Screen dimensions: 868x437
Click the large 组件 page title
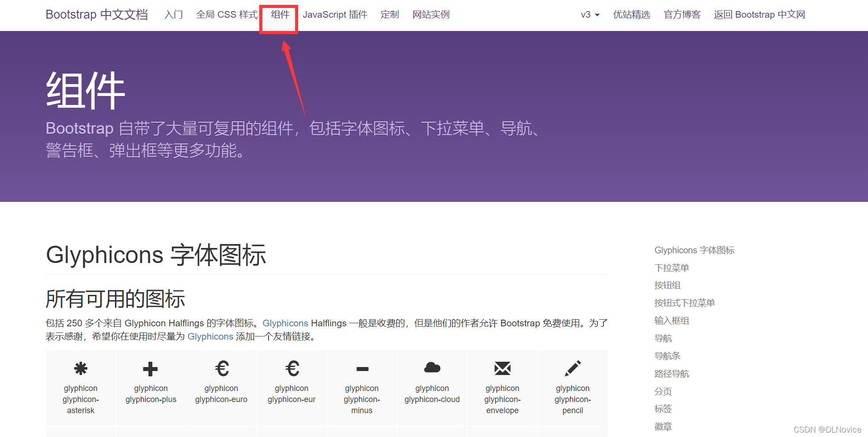[86, 90]
